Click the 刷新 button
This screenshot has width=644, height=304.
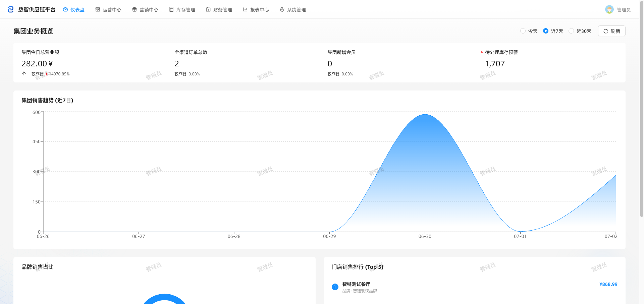click(x=612, y=31)
